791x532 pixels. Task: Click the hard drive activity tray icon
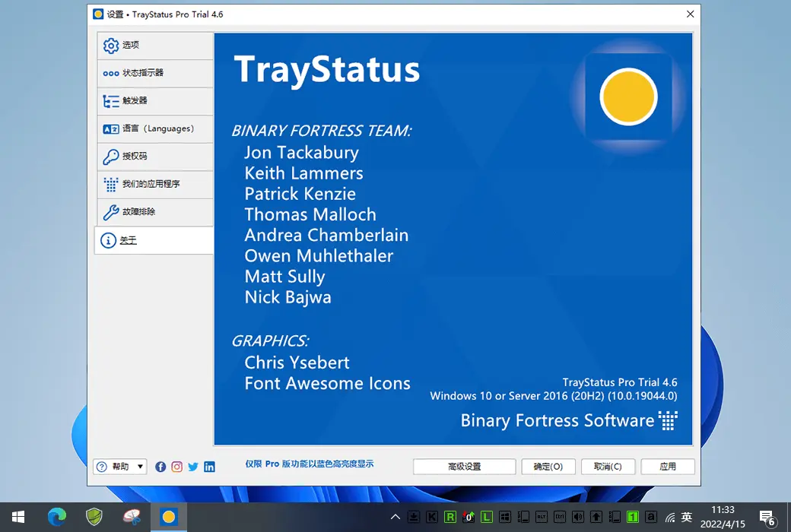pyautogui.click(x=414, y=517)
